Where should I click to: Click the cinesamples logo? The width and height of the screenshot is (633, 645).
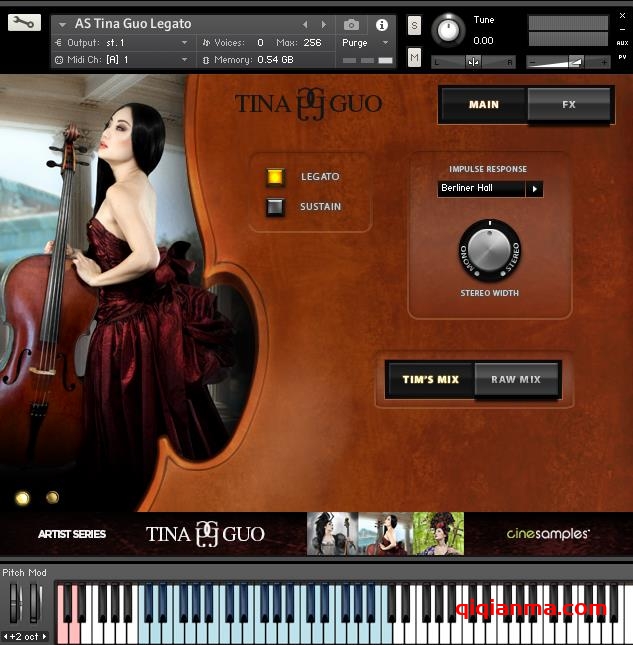[x=548, y=534]
